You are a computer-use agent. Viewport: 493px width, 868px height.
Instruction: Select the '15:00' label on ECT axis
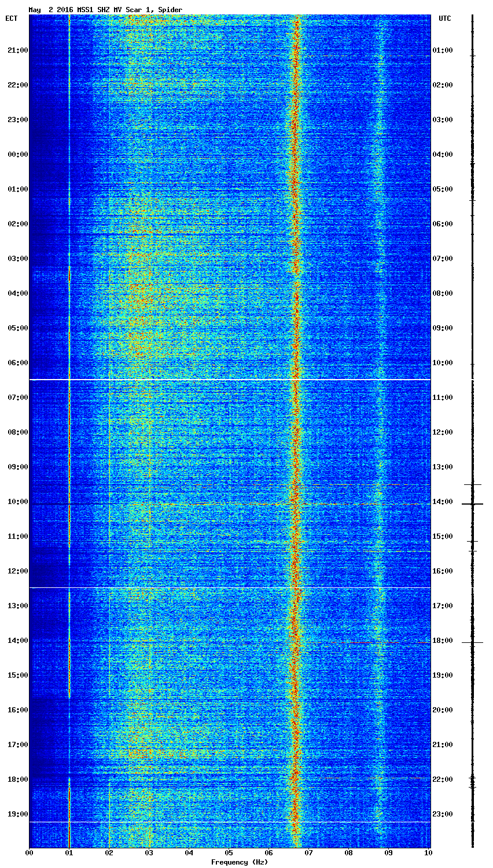pyautogui.click(x=17, y=675)
